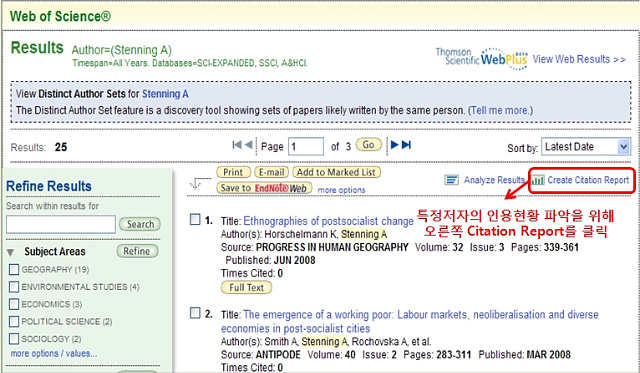Screen dimensions: 640x373
Task: Tick the checkbox for result 2
Action: click(195, 313)
